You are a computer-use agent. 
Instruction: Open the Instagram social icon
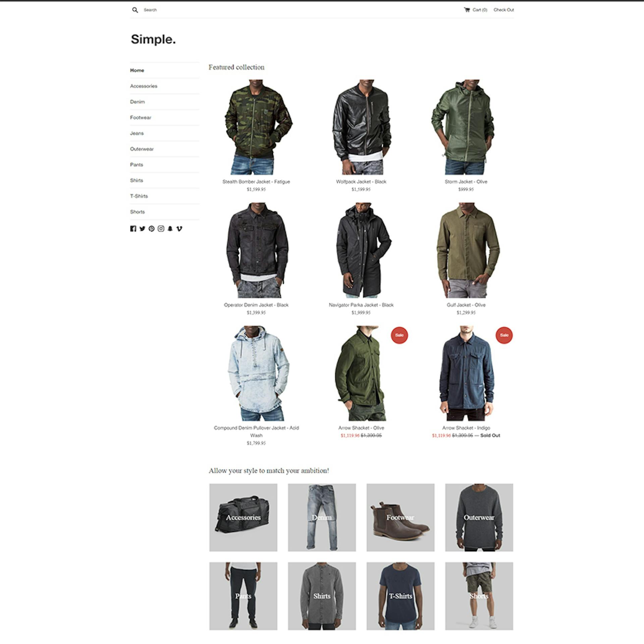161,229
